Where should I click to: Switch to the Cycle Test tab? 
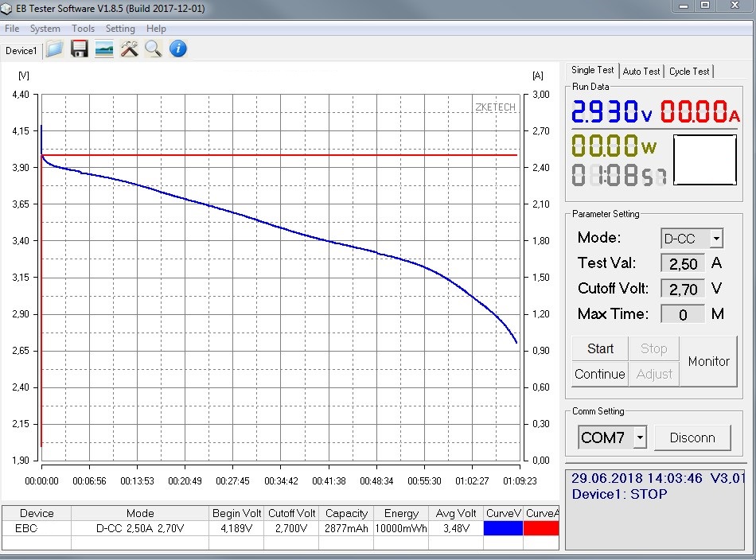(x=689, y=72)
